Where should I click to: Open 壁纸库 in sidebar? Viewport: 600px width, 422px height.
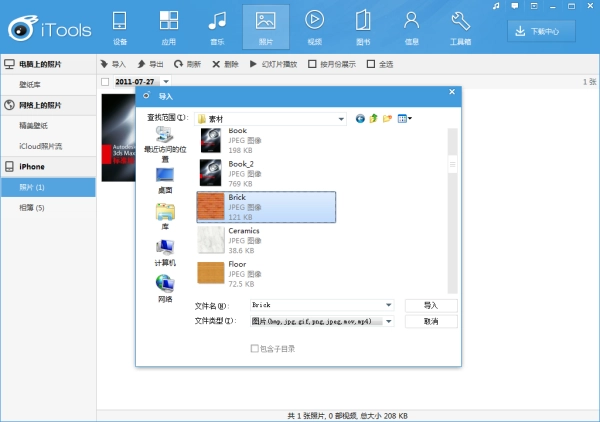pos(48,85)
